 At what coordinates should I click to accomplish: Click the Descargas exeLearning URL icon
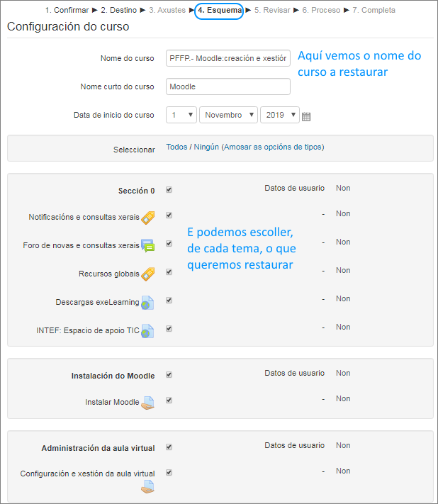click(x=148, y=303)
